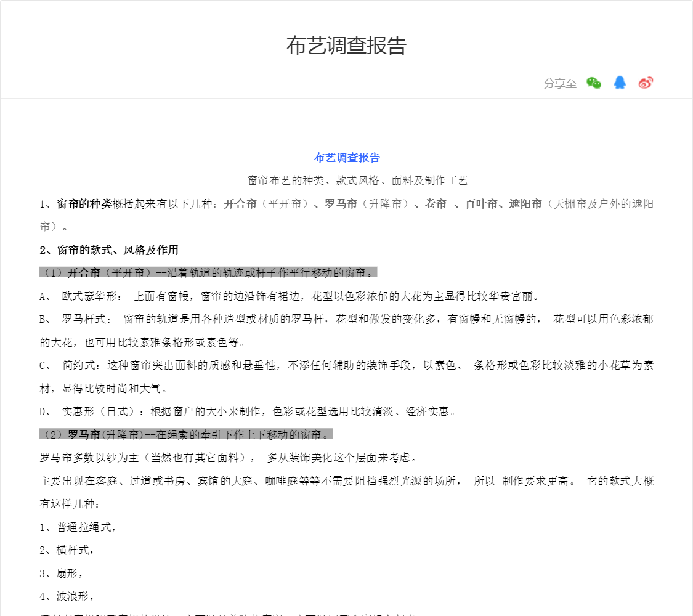The image size is (693, 616).
Task: Click line D、实惠形(日式)
Action: [248, 411]
